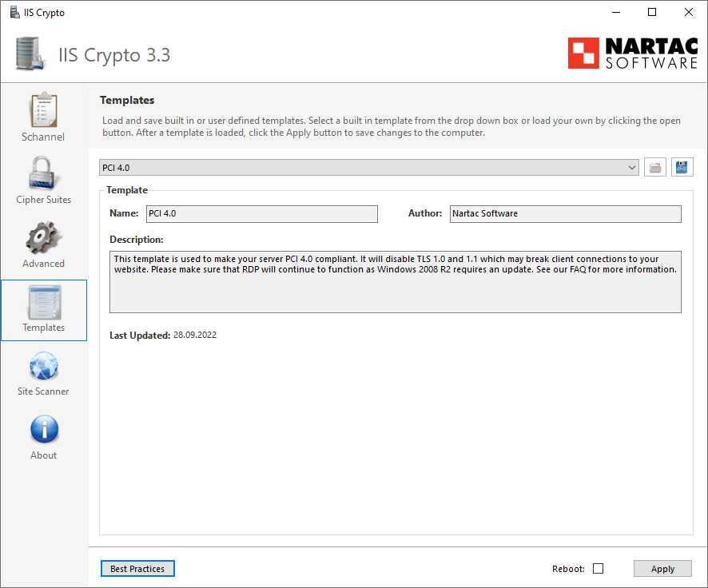Click the Author field showing Nartac Software
The height and width of the screenshot is (588, 708).
click(565, 213)
